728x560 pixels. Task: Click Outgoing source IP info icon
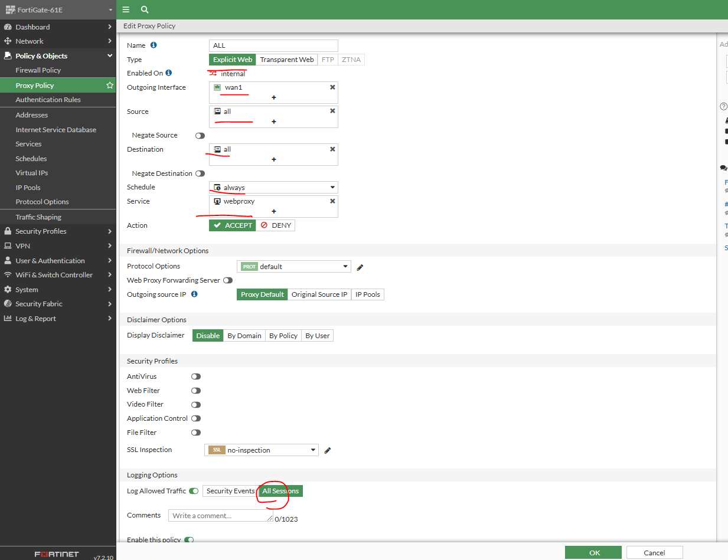click(x=194, y=294)
